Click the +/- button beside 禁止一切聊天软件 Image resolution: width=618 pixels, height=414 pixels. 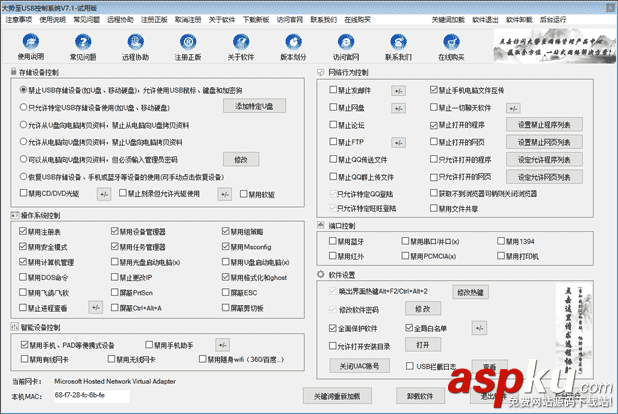513,108
